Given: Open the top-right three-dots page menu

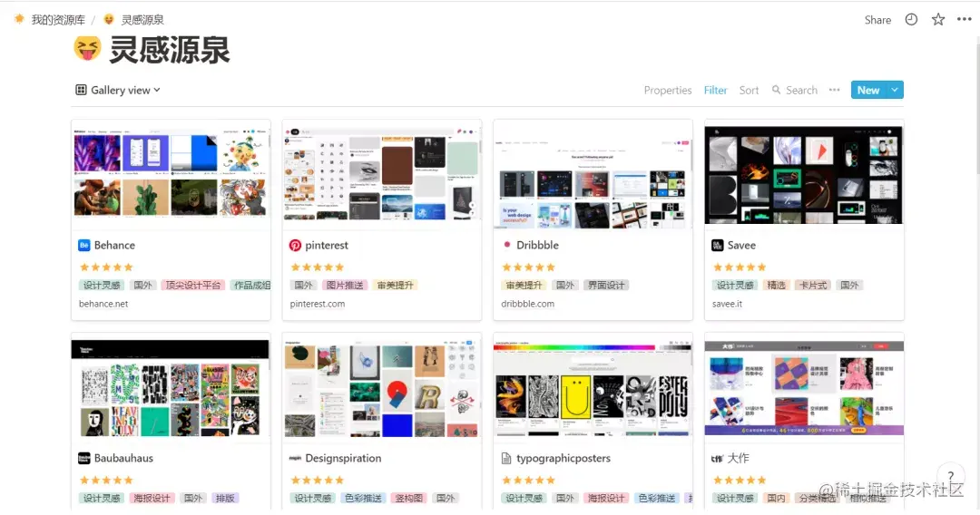Looking at the screenshot, I should (x=965, y=19).
